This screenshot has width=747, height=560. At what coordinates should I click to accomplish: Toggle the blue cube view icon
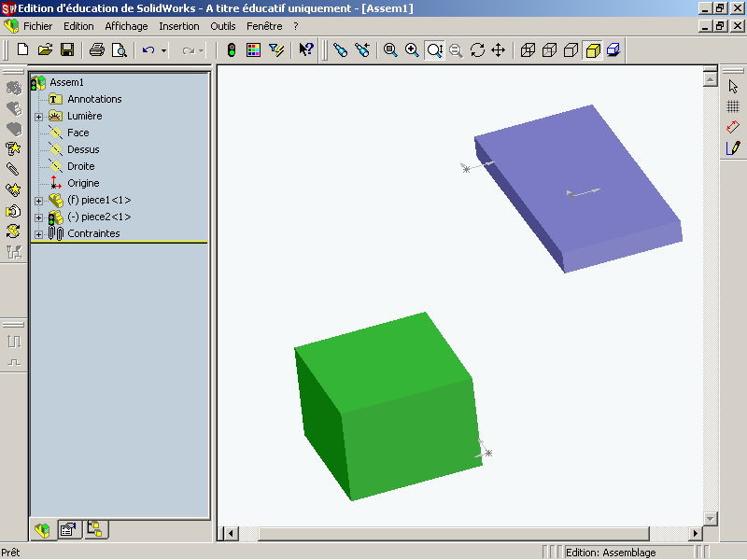(x=613, y=49)
